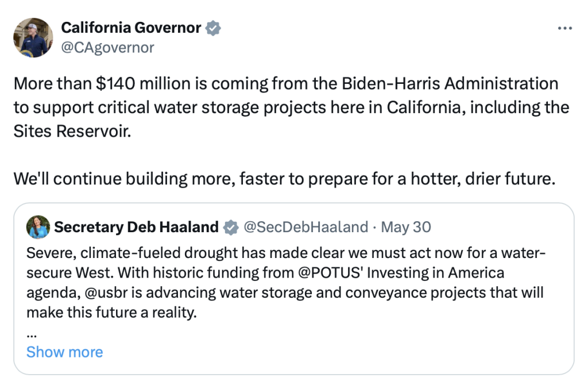Click Deb Haaland's profile picture
This screenshot has height=385, width=588.
[x=37, y=227]
